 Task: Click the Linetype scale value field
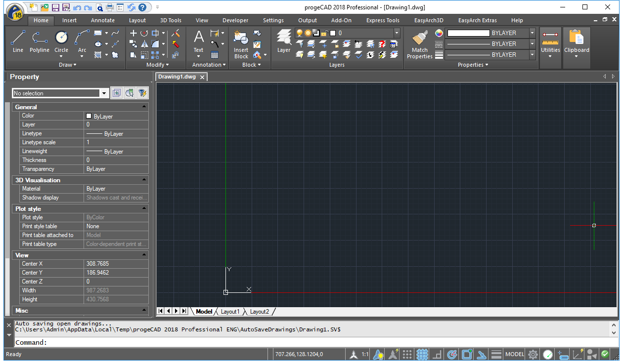point(117,142)
